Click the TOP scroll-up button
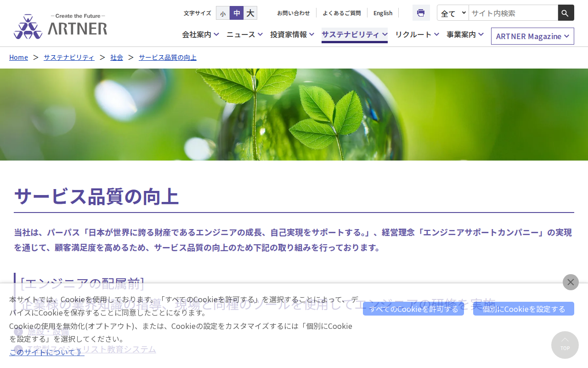 click(x=565, y=345)
